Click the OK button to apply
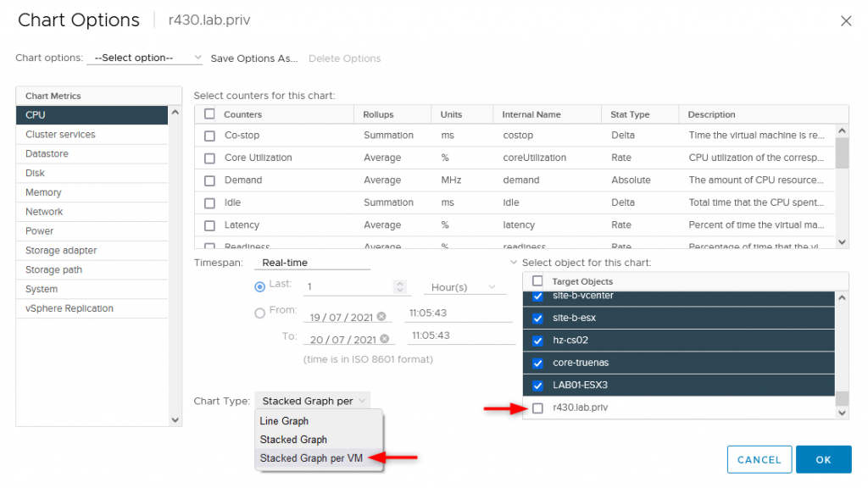 [823, 459]
